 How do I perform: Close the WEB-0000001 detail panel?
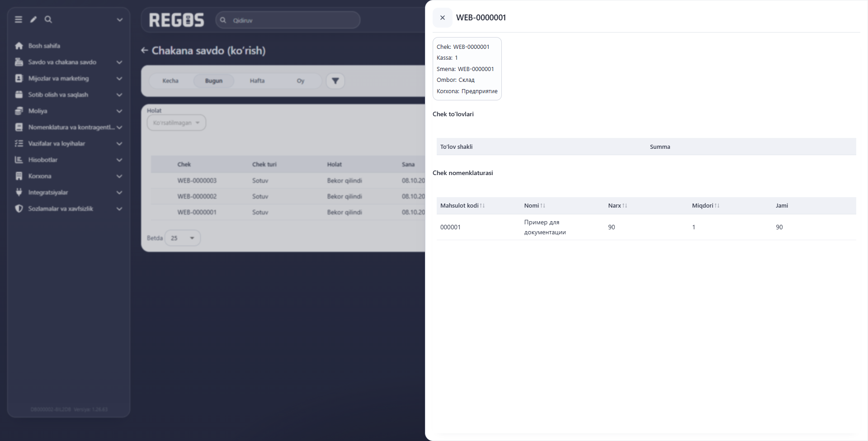point(442,18)
